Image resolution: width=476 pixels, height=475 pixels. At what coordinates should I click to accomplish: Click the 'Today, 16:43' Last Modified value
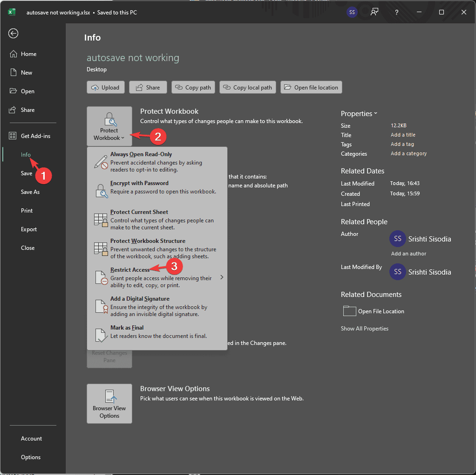tap(405, 183)
